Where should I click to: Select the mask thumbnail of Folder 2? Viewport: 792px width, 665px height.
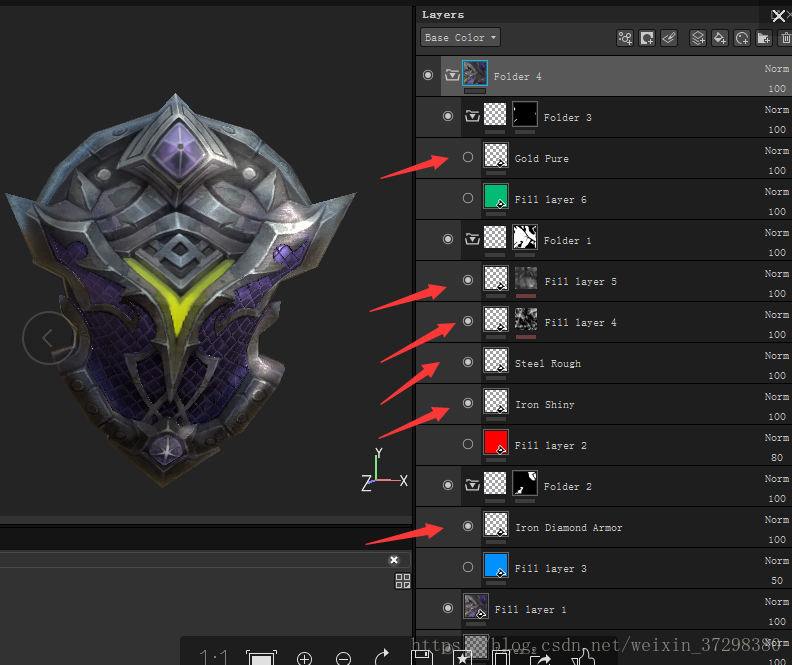(525, 483)
